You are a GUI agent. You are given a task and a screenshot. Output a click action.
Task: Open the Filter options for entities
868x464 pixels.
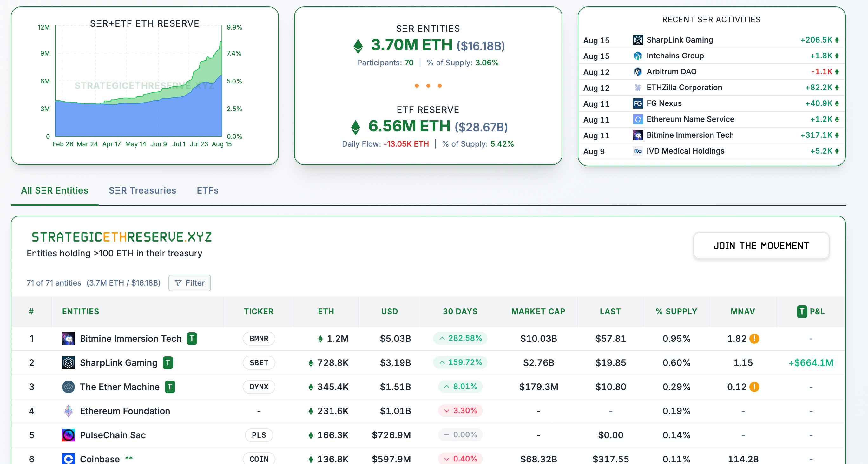tap(190, 283)
